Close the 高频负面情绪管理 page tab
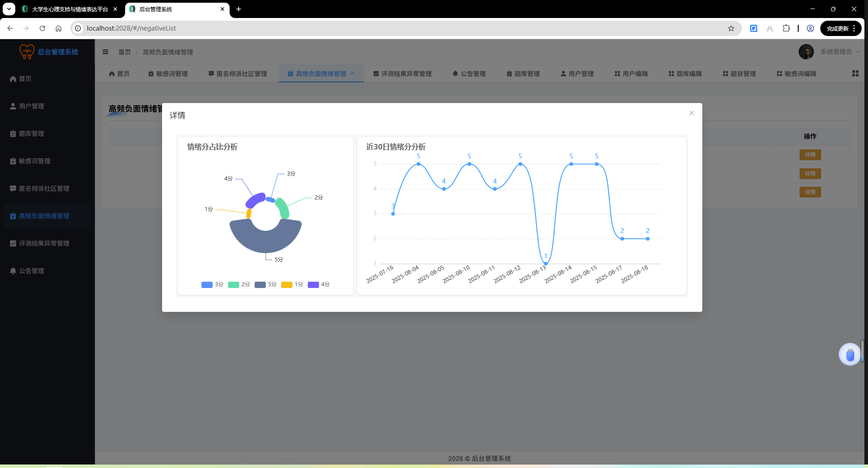The width and height of the screenshot is (868, 468). pyautogui.click(x=353, y=74)
